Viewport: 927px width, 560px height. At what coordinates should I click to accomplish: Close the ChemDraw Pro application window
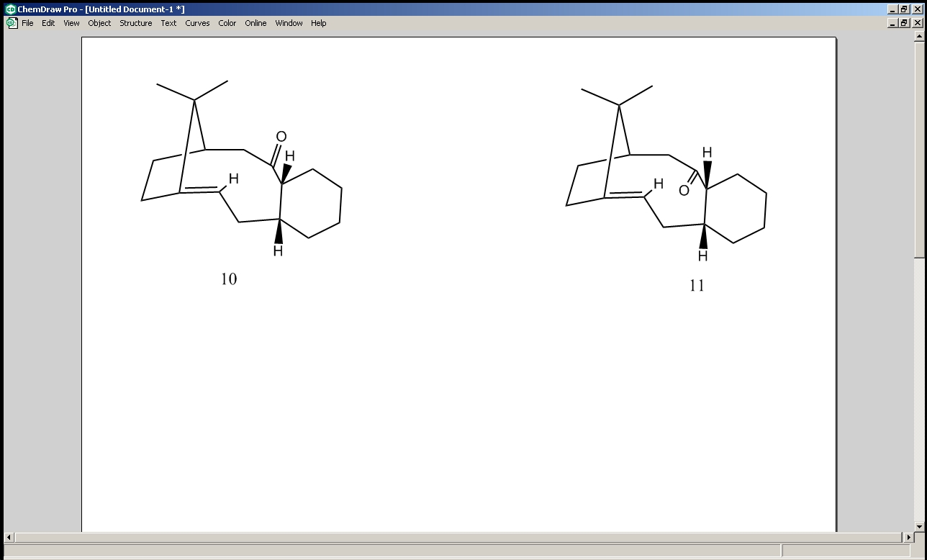click(x=917, y=9)
